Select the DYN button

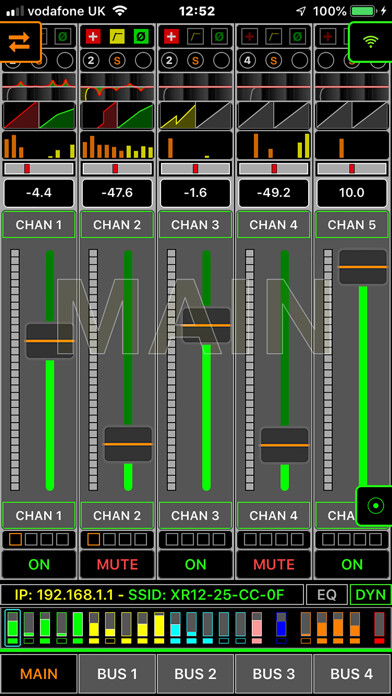[x=371, y=595]
